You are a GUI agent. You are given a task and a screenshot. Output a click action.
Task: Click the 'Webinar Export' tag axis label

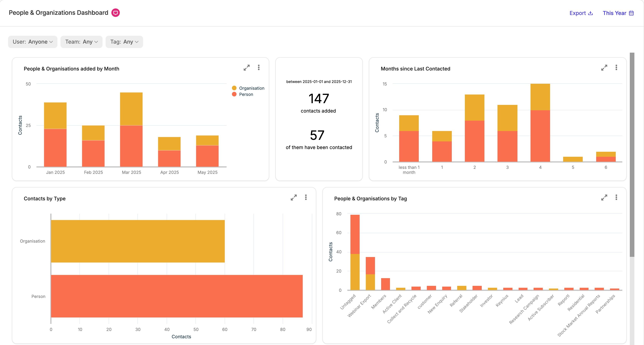click(359, 306)
